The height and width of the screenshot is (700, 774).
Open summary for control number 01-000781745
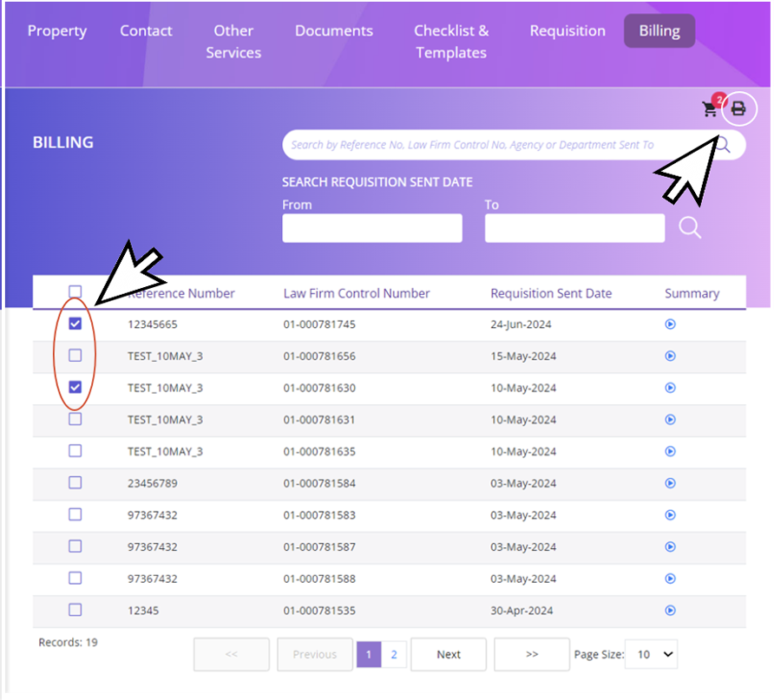[x=670, y=324]
